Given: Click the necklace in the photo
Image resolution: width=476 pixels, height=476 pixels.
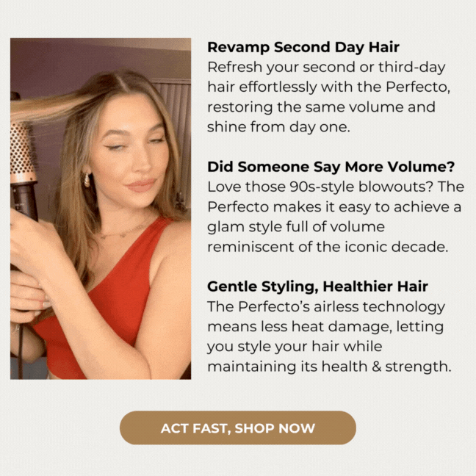Looking at the screenshot, I should 123,233.
